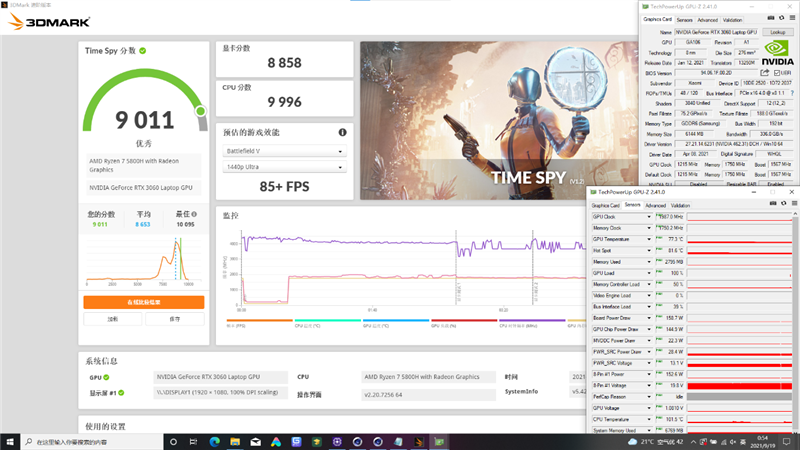Open the notification center on taskbar

coord(787,442)
